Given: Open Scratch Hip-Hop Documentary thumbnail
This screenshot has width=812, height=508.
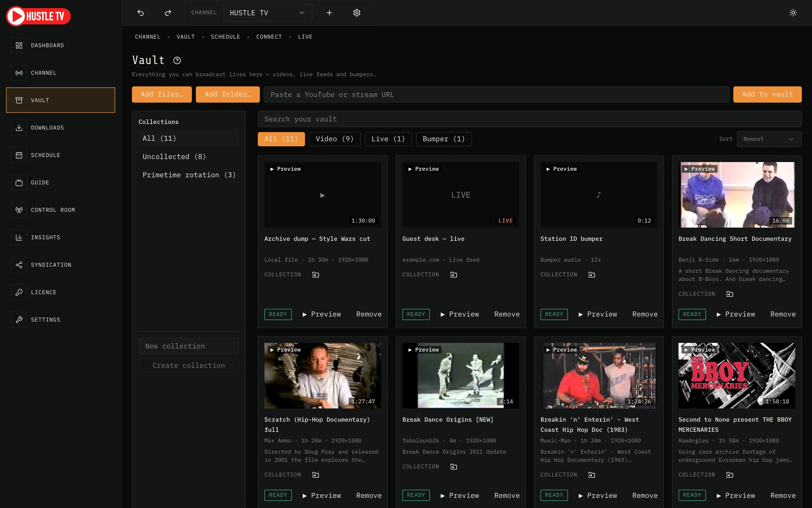Looking at the screenshot, I should 323,376.
